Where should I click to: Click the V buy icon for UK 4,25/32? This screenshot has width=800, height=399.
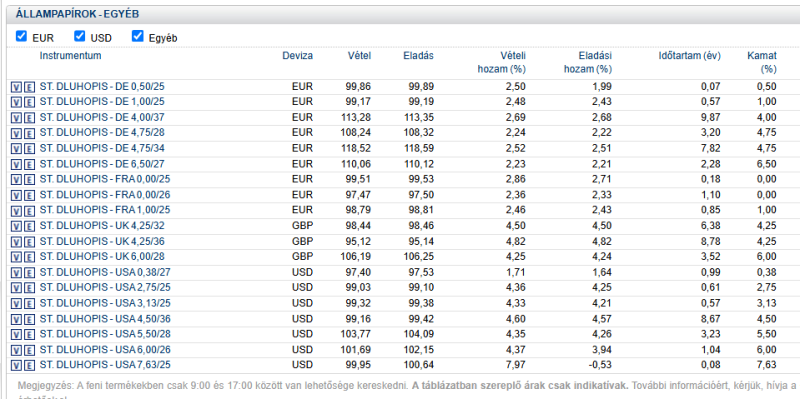16,226
